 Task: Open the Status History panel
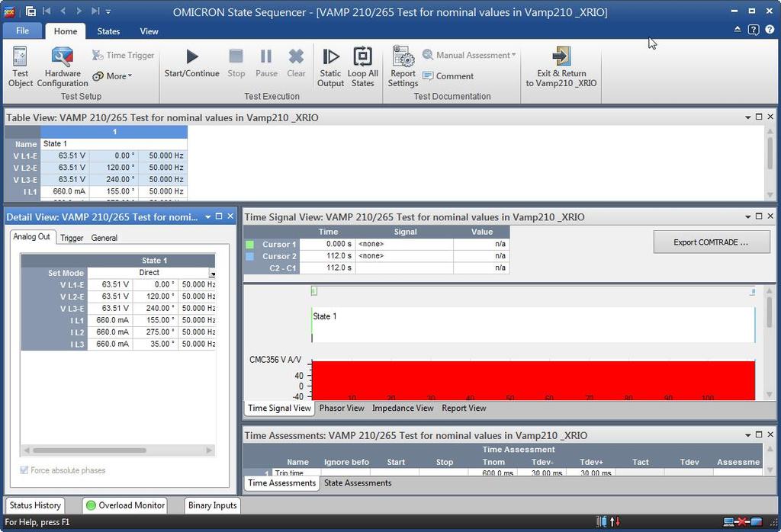coord(35,505)
